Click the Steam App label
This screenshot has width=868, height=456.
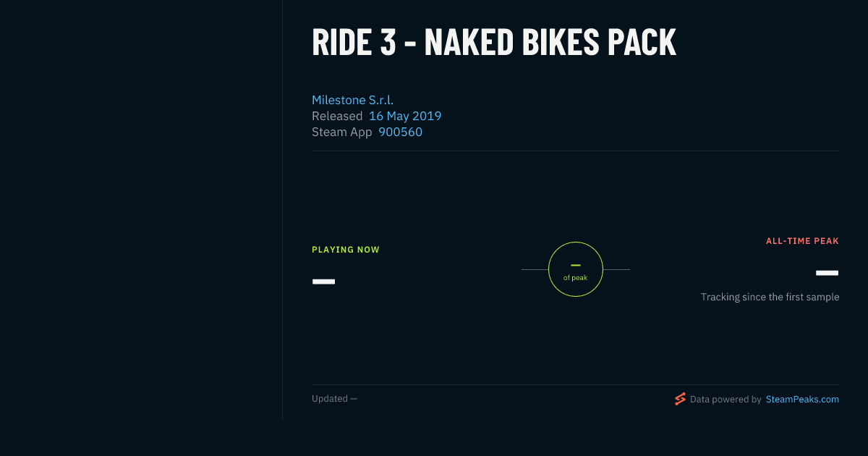click(x=342, y=132)
